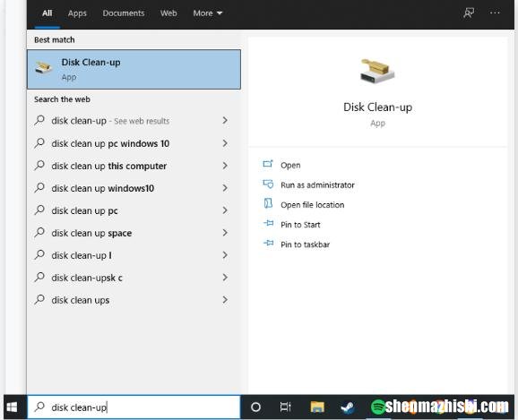The height and width of the screenshot is (420, 518).
Task: Open Task View icon on taskbar
Action: click(x=285, y=407)
